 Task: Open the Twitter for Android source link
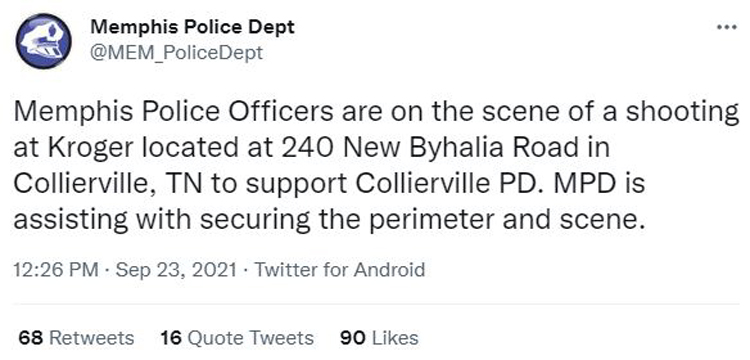[x=339, y=270]
